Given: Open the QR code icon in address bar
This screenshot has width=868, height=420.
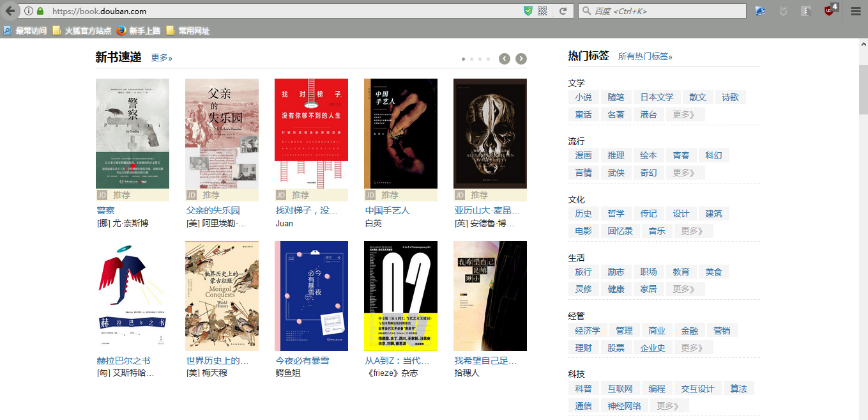Looking at the screenshot, I should [542, 11].
